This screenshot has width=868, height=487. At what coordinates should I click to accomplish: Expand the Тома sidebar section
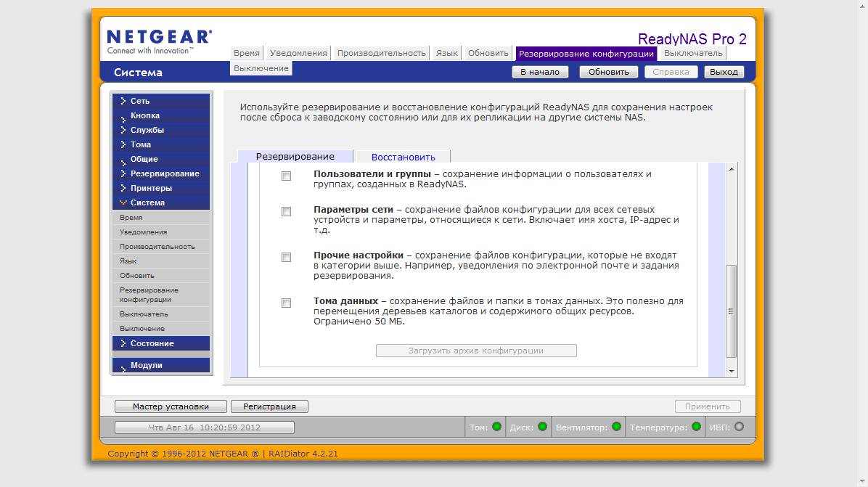[x=161, y=144]
